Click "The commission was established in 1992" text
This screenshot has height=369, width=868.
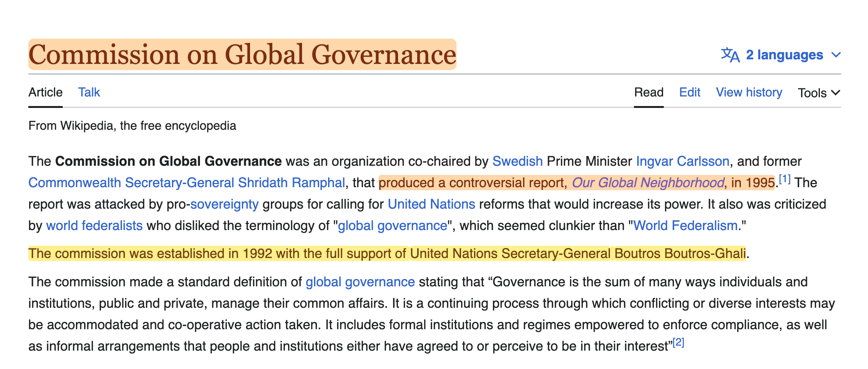point(151,253)
